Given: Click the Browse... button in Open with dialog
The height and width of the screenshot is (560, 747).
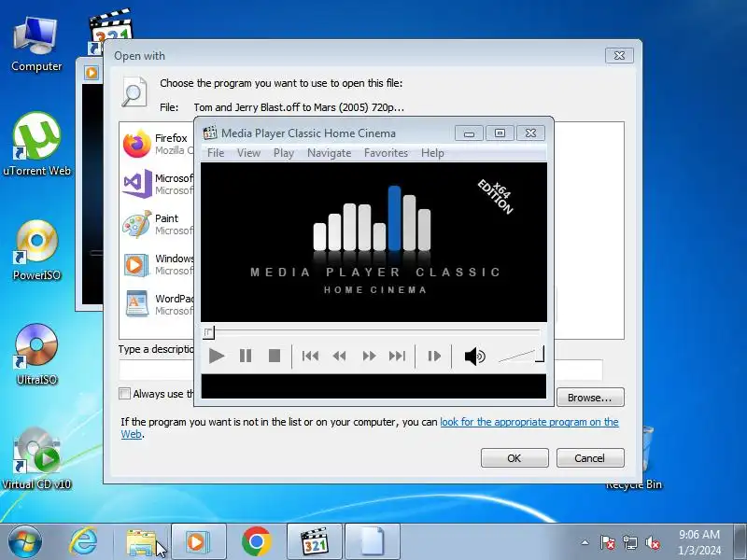Looking at the screenshot, I should coord(590,398).
